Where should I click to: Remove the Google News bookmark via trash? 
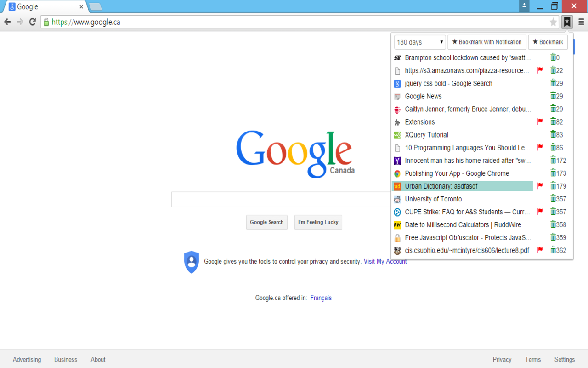pyautogui.click(x=553, y=96)
